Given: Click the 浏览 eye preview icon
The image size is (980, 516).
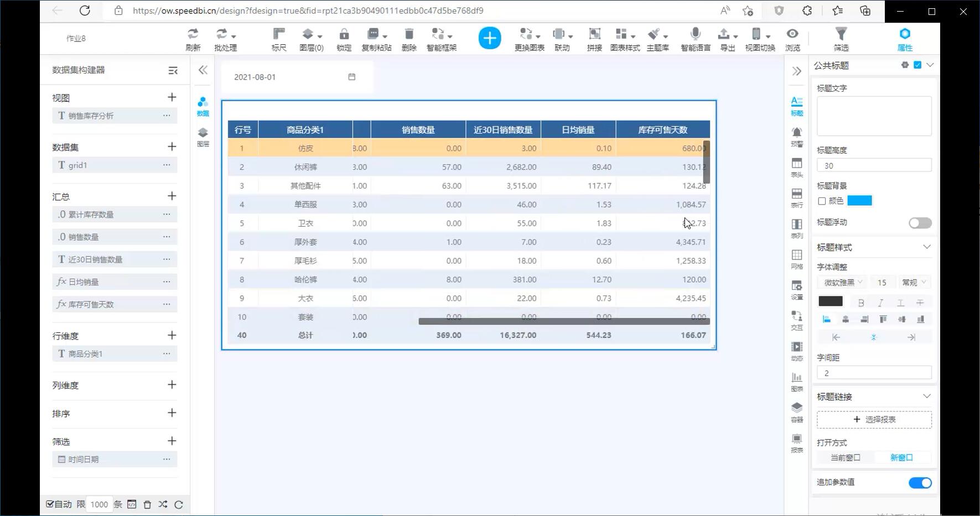Looking at the screenshot, I should 792,39.
